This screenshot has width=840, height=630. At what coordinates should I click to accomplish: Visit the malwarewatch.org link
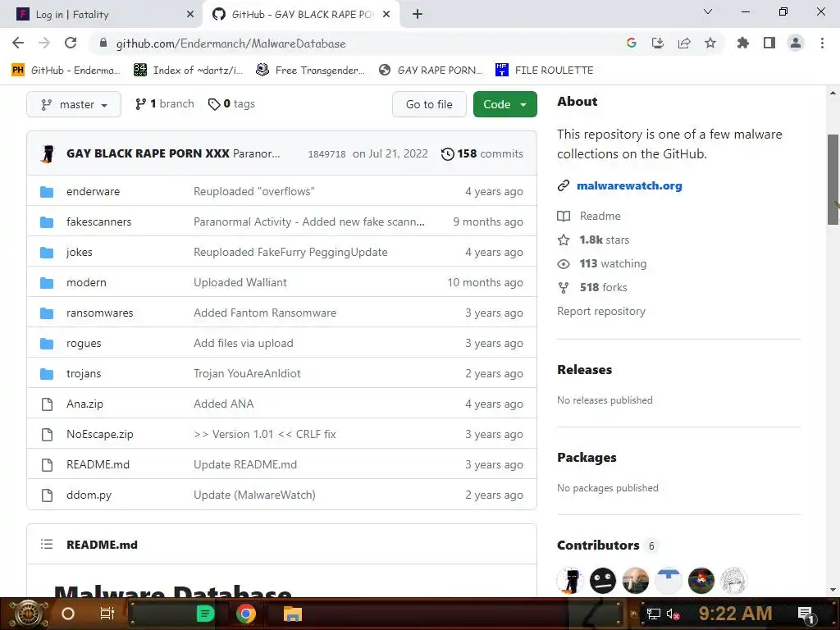(629, 186)
